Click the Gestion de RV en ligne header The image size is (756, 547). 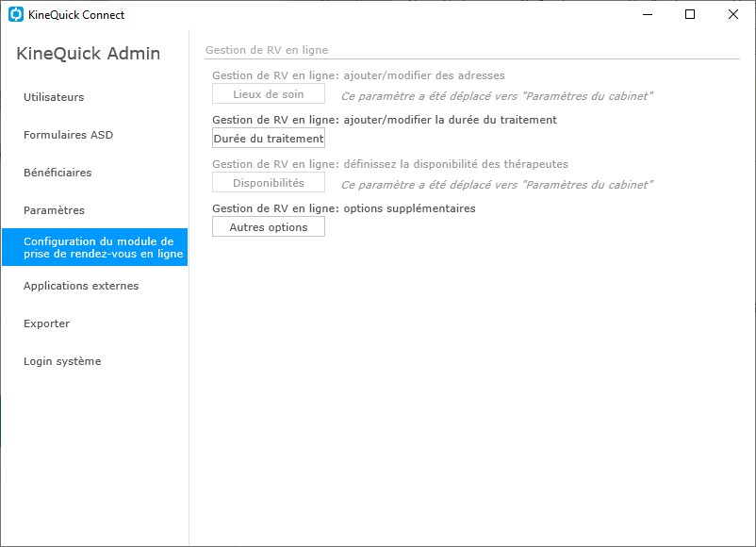point(267,50)
